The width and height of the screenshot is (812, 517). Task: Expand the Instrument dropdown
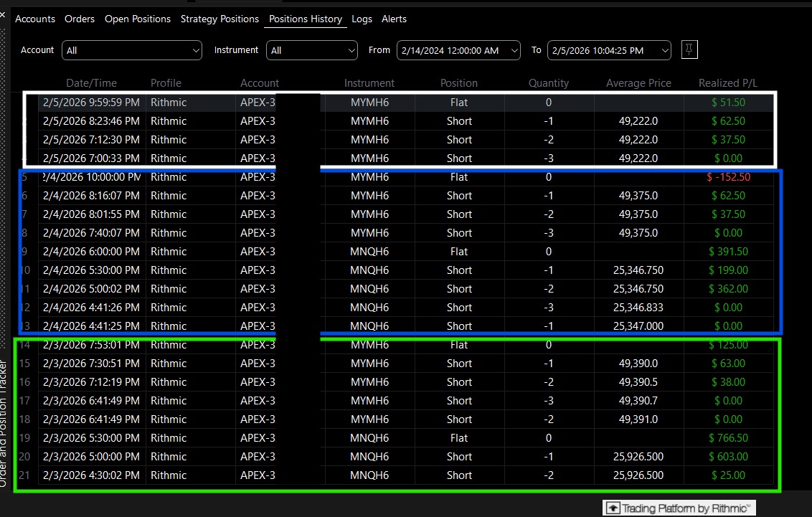(312, 50)
